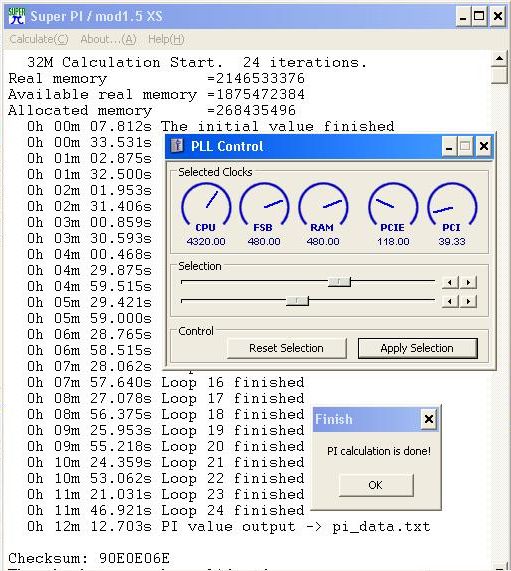This screenshot has width=511, height=571.
Task: Click the CPU value 4320.00
Action: point(206,241)
